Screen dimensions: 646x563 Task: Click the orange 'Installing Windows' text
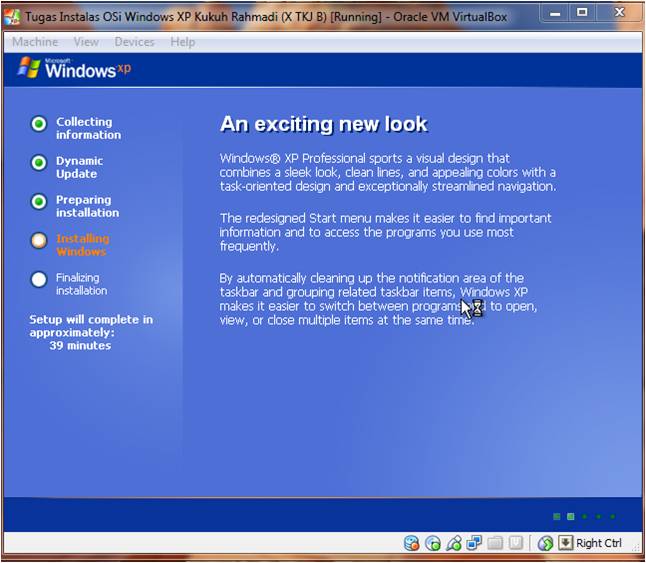[x=83, y=245]
